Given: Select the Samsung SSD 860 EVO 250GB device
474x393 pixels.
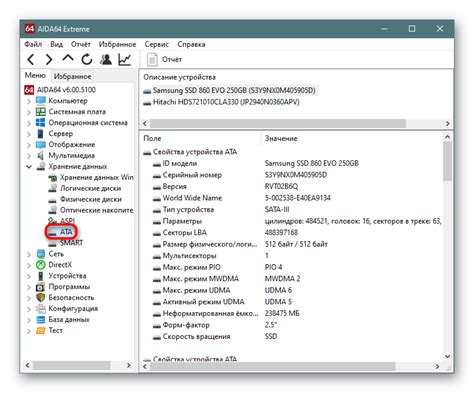Looking at the screenshot, I should coord(234,90).
